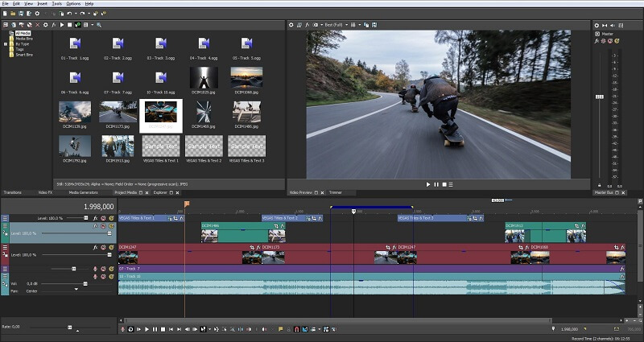The image size is (644, 342).
Task: Open Video Preview project properties gear icon
Action: 291,25
